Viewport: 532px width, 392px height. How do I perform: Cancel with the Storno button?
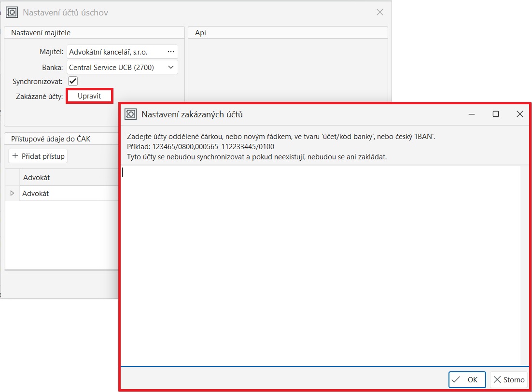[509, 380]
